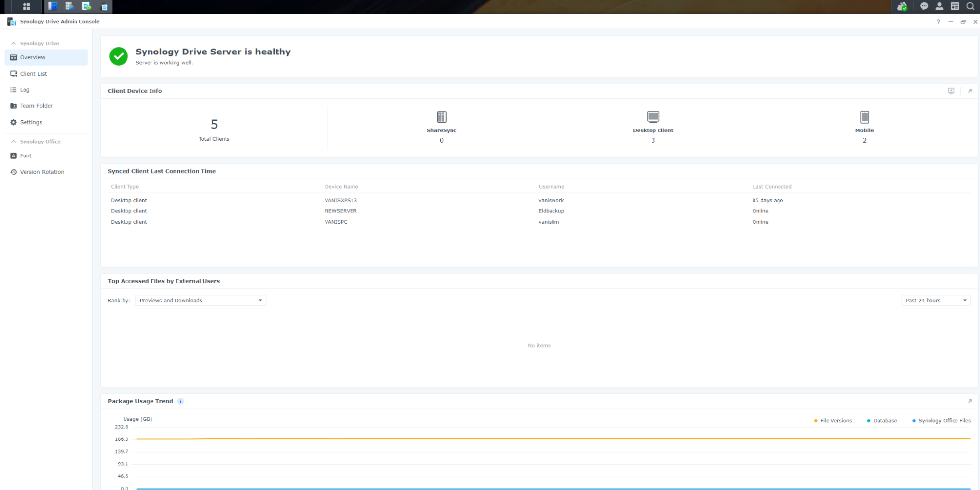This screenshot has height=490, width=980.
Task: Open DSM search magnifier
Action: pyautogui.click(x=970, y=6)
